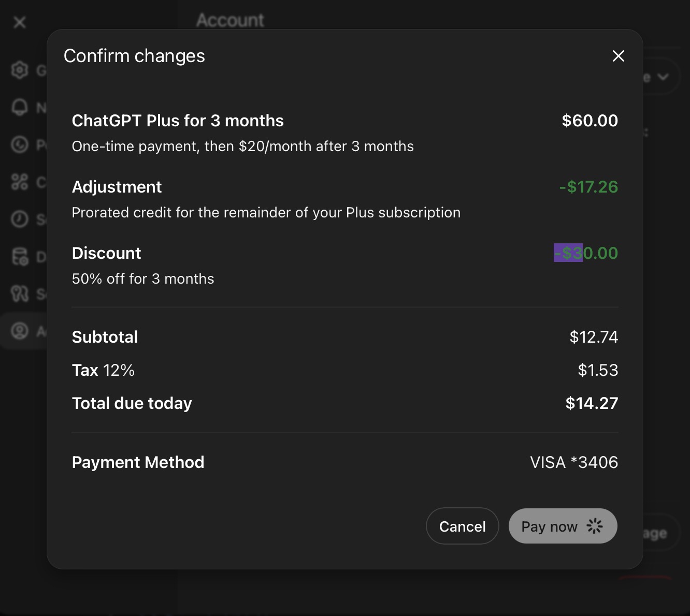Click the VISA *3406 payment method
Image resolution: width=690 pixels, height=616 pixels.
(x=573, y=462)
